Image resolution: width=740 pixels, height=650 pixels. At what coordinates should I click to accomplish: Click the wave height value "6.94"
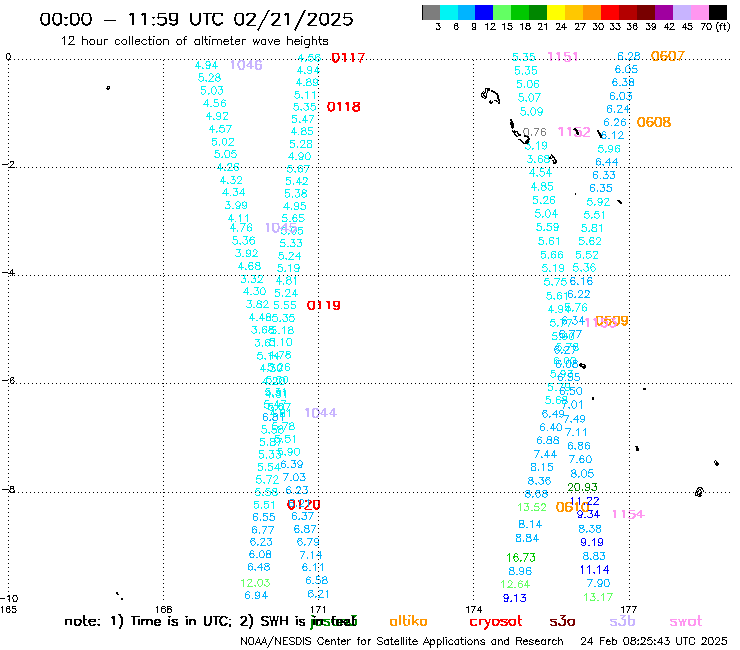click(x=256, y=596)
